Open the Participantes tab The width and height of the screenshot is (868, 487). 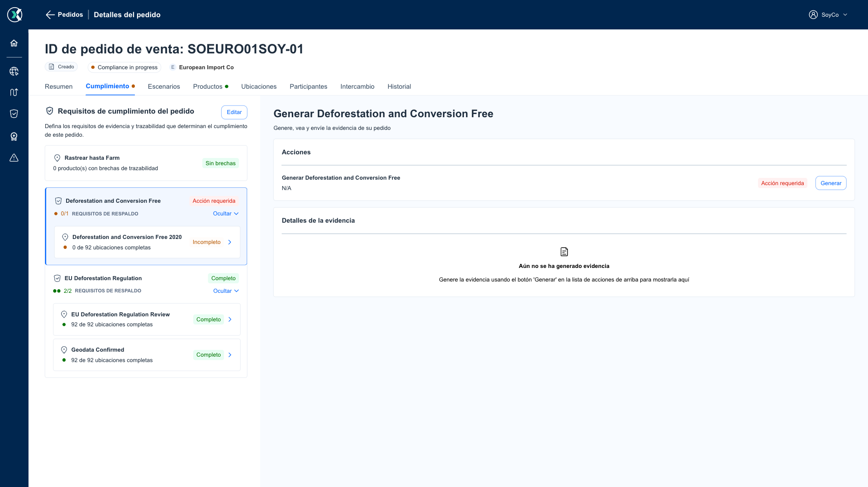click(309, 86)
